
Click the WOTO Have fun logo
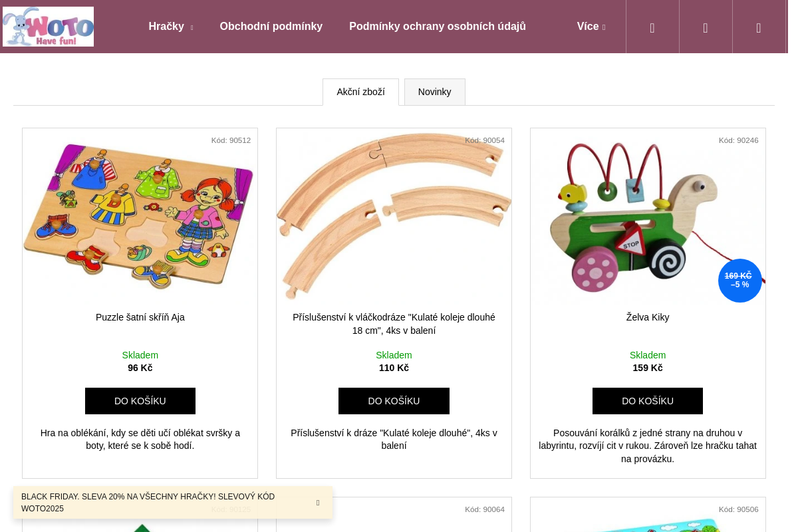pos(48,27)
